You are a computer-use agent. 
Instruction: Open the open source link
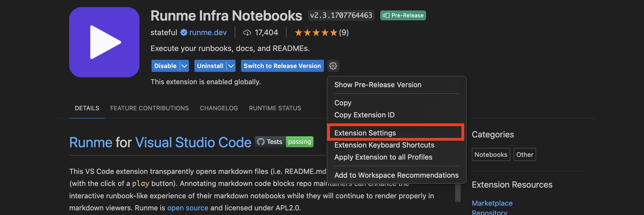point(188,208)
